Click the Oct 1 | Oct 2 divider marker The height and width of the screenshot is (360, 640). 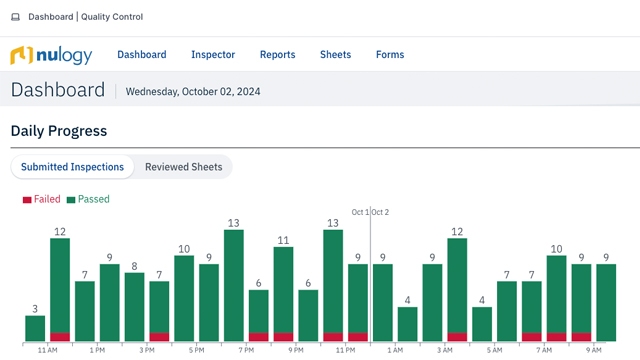370,212
